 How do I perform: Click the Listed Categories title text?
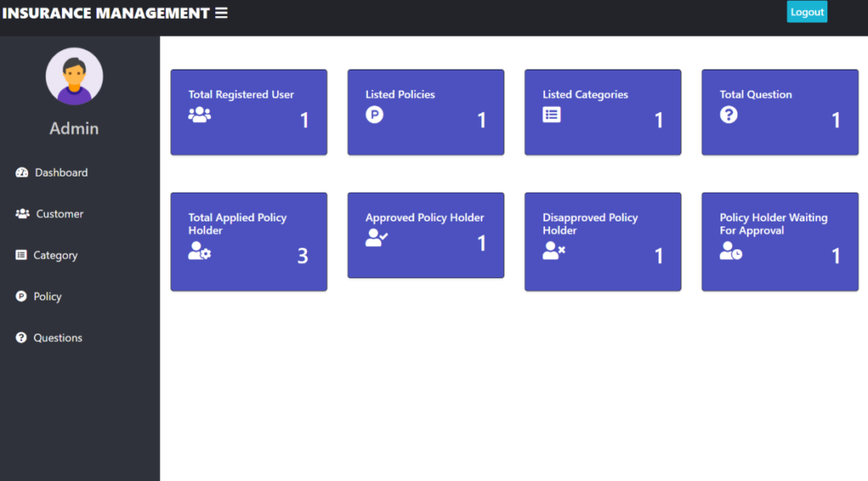click(x=585, y=94)
